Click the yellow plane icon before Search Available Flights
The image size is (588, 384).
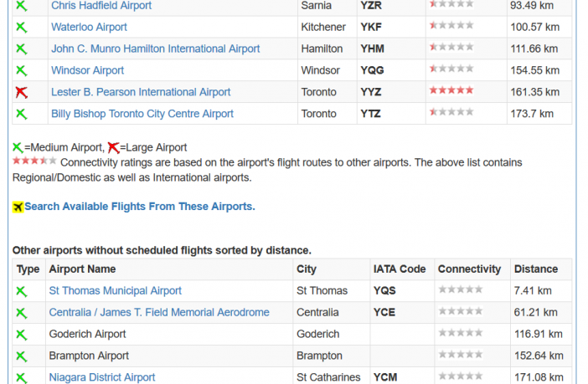(18, 207)
